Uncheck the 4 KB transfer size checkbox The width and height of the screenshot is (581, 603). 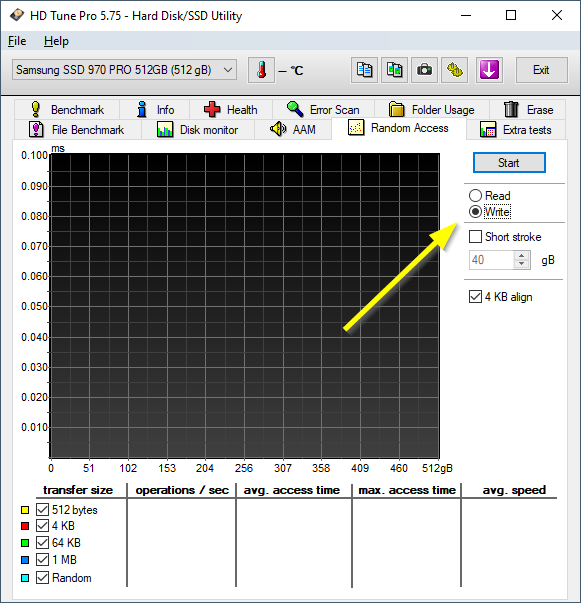tap(42, 525)
